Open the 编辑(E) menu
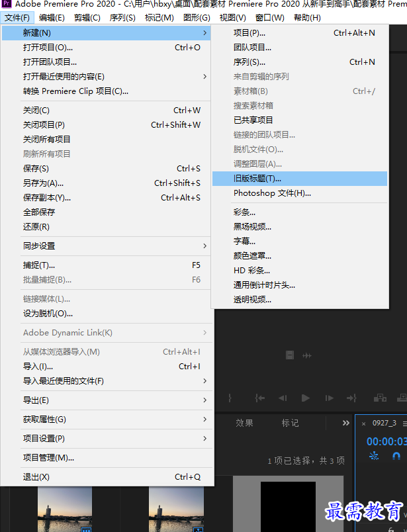This screenshot has width=407, height=532. point(52,17)
